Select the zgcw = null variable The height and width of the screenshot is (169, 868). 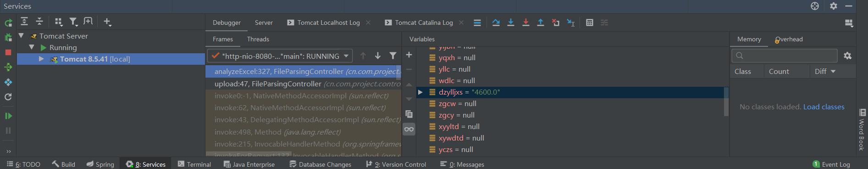coord(457,103)
